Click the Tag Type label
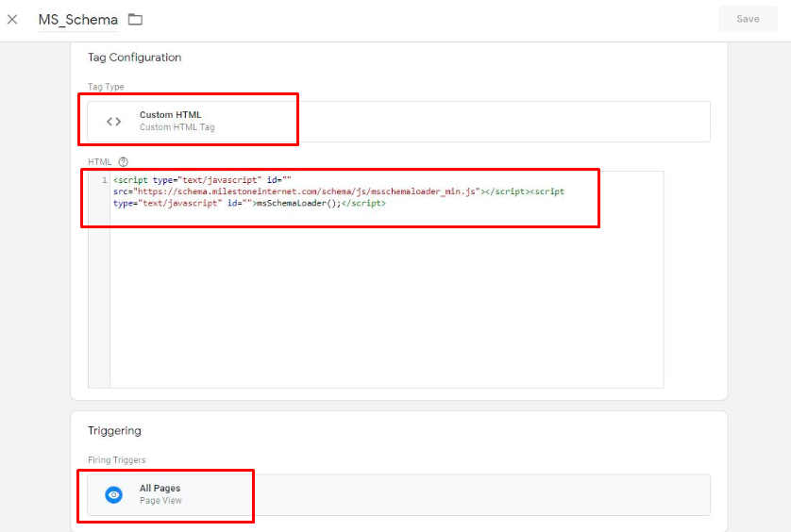The height and width of the screenshot is (532, 791). tap(106, 87)
